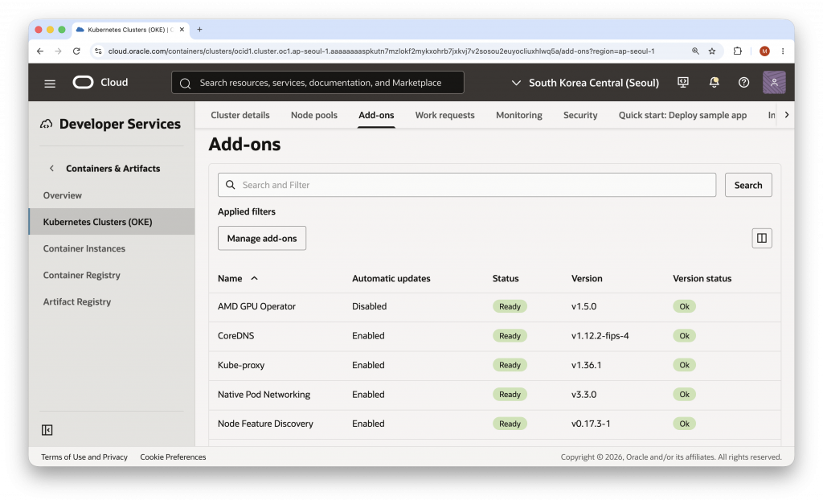Open Container Registry in sidebar
The image size is (823, 504).
[x=81, y=275]
